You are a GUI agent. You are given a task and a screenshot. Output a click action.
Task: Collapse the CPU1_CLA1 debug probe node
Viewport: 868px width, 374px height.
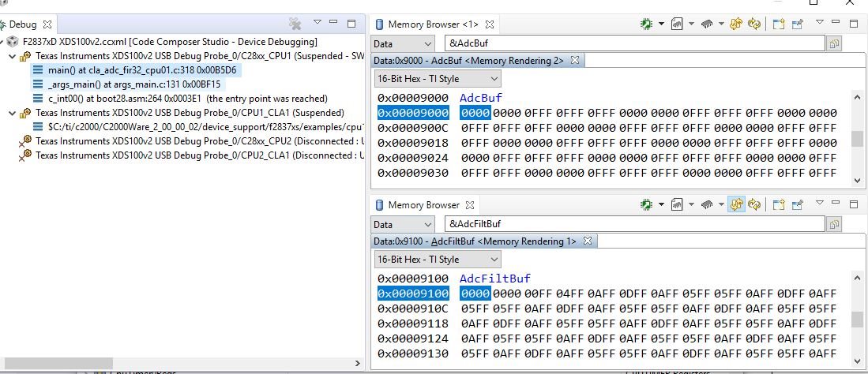[x=12, y=113]
